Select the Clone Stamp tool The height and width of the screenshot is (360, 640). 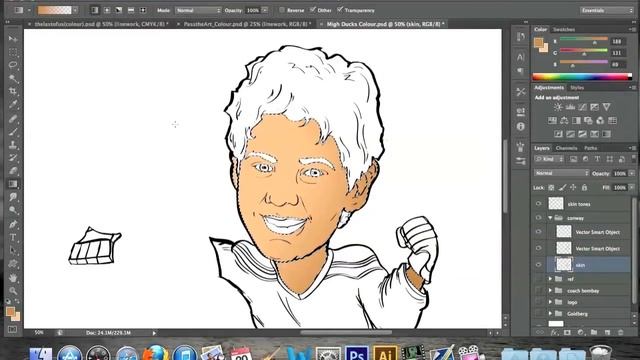pos(13,144)
